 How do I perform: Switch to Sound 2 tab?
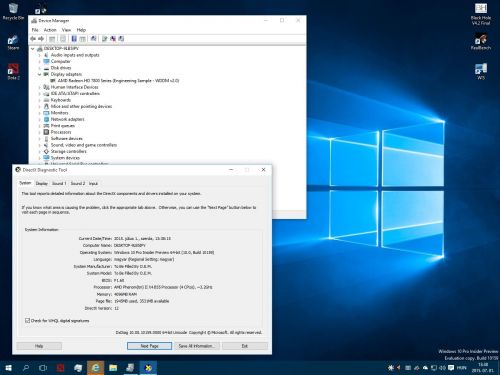78,184
